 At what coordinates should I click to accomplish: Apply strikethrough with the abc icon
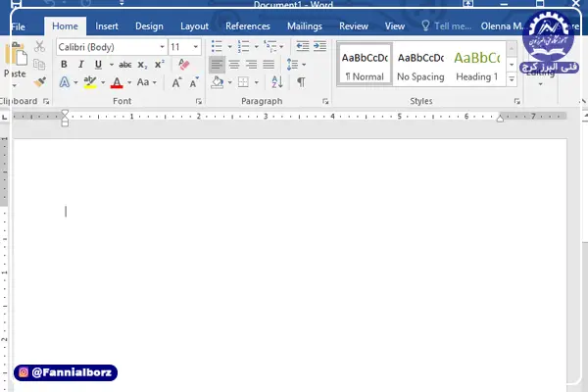click(124, 65)
